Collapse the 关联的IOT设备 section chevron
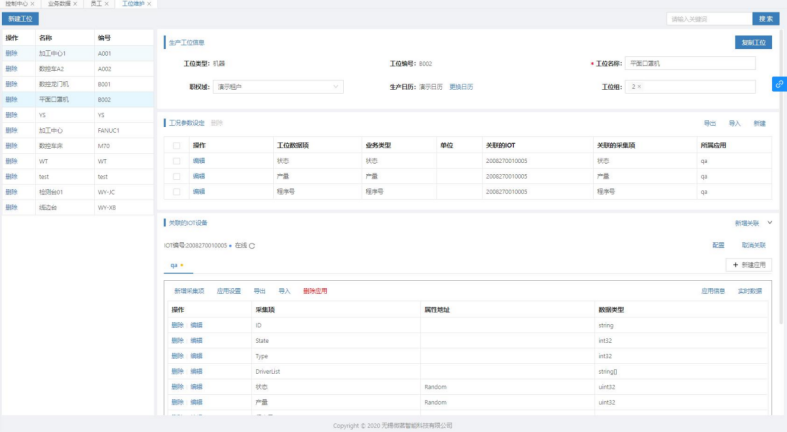The height and width of the screenshot is (432, 787). (769, 222)
